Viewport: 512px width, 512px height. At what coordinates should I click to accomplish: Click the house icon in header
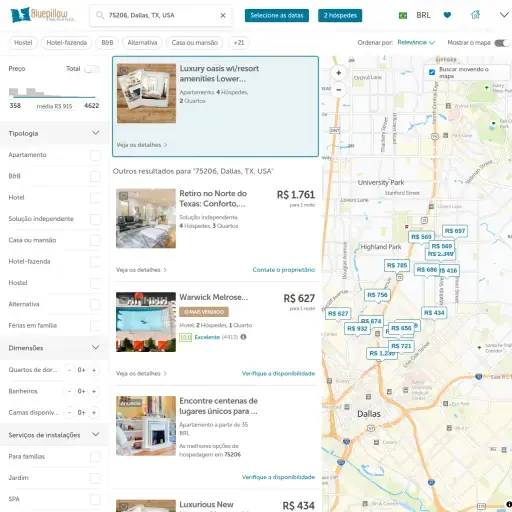pos(475,15)
